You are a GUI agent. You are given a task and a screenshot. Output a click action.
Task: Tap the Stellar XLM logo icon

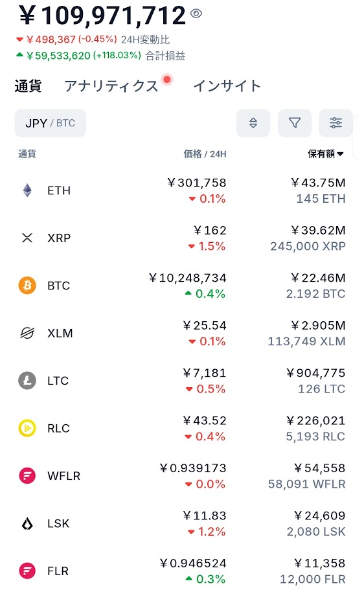coord(27,333)
